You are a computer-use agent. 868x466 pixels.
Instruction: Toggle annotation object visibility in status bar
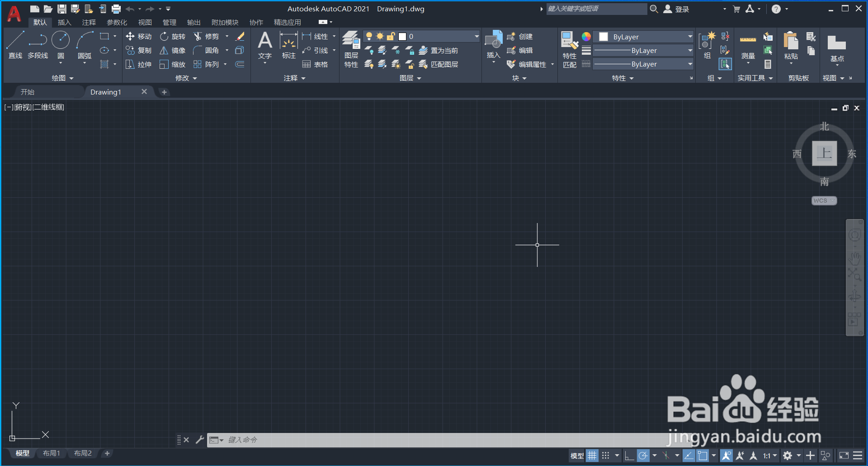pos(726,456)
